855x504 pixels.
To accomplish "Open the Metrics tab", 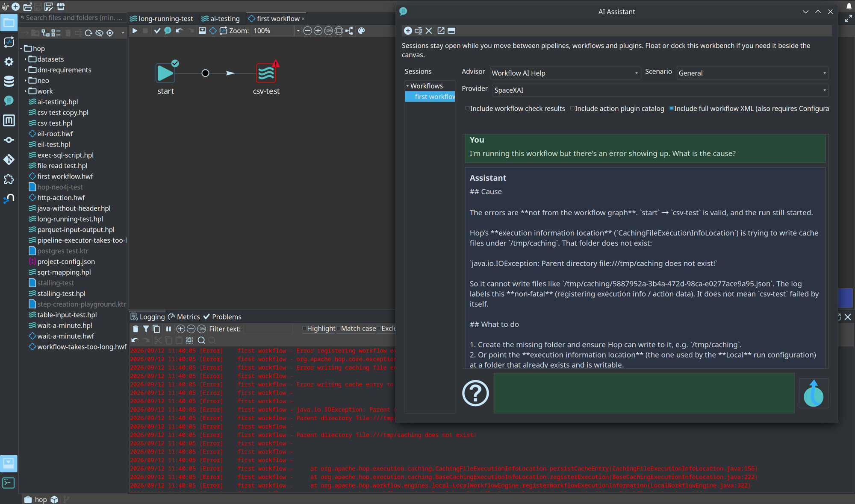I will pos(184,316).
